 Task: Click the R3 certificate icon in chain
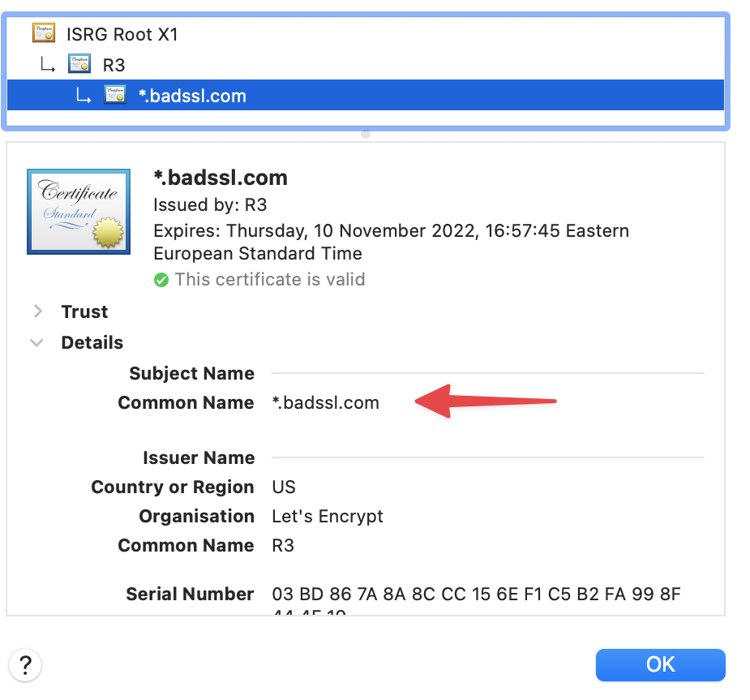[x=79, y=64]
